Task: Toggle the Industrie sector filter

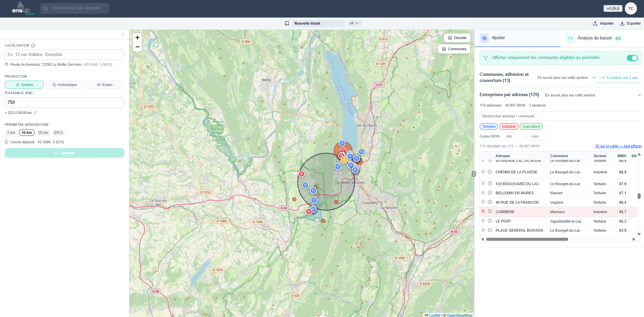Action: 509,127
